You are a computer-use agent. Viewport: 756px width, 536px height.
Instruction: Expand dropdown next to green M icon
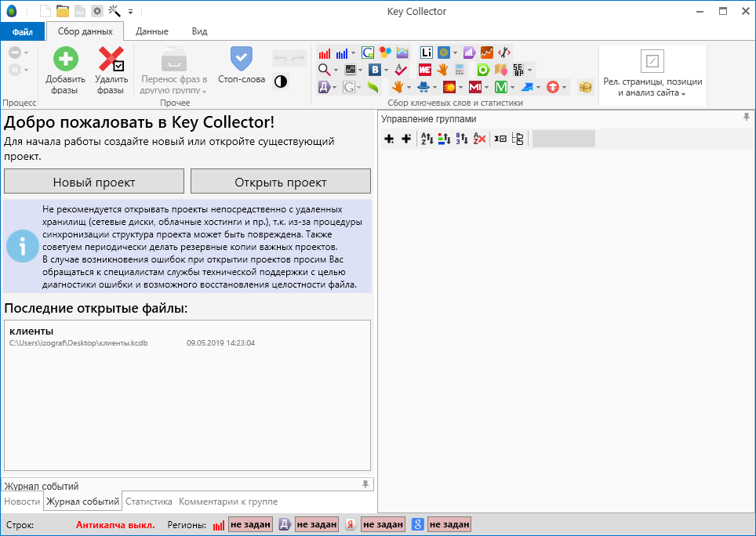tap(513, 88)
